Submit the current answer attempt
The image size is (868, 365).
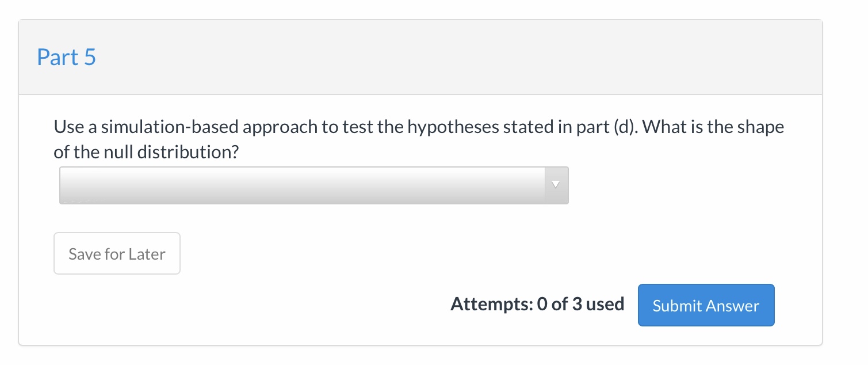click(x=706, y=305)
